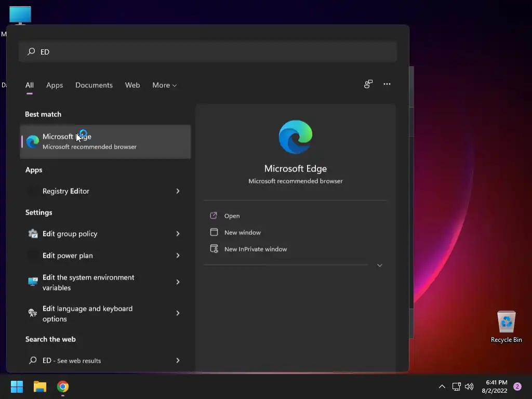Open Microsoft Edge best match result
The image size is (532, 399).
[x=105, y=141]
